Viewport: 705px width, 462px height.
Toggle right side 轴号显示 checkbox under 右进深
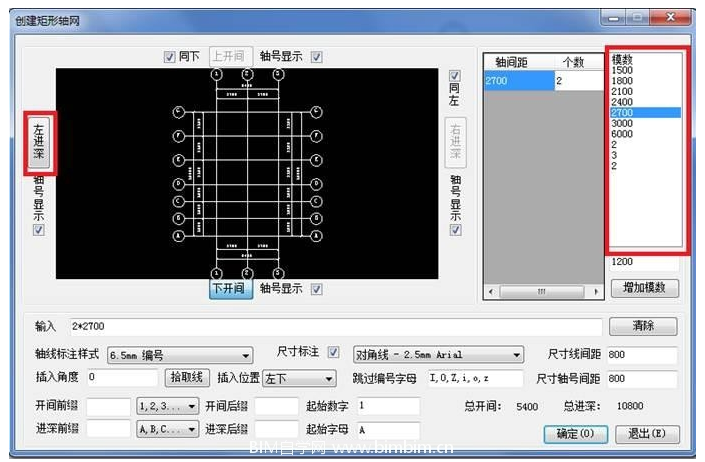[x=455, y=230]
